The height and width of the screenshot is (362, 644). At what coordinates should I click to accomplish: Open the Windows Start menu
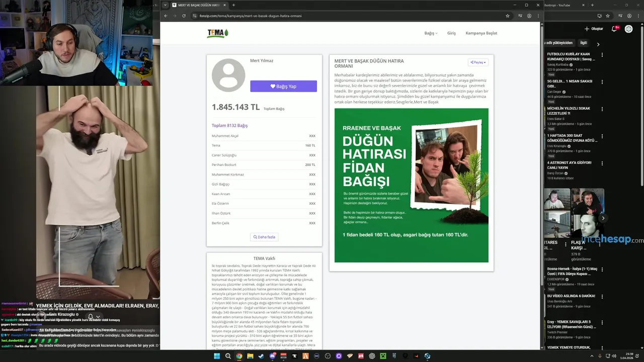tap(217, 356)
